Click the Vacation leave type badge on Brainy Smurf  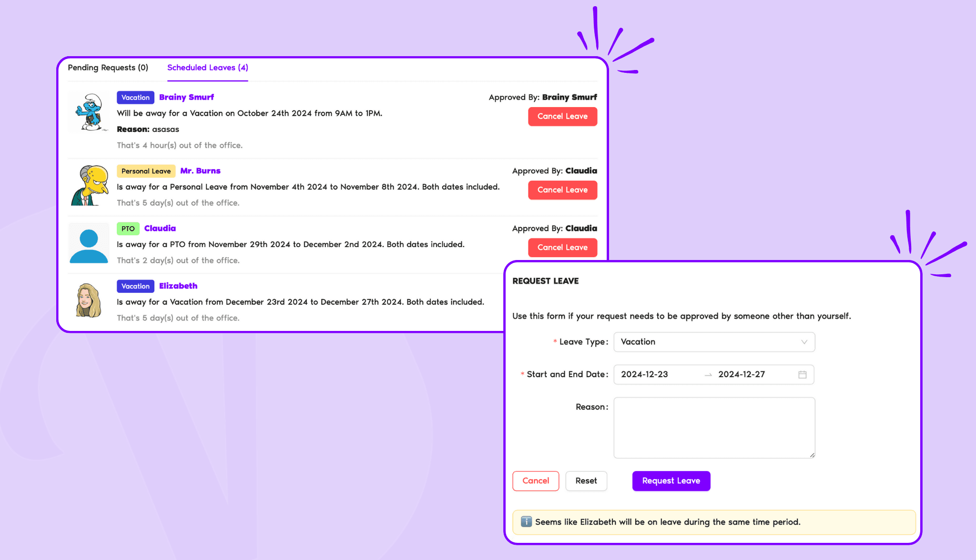135,97
